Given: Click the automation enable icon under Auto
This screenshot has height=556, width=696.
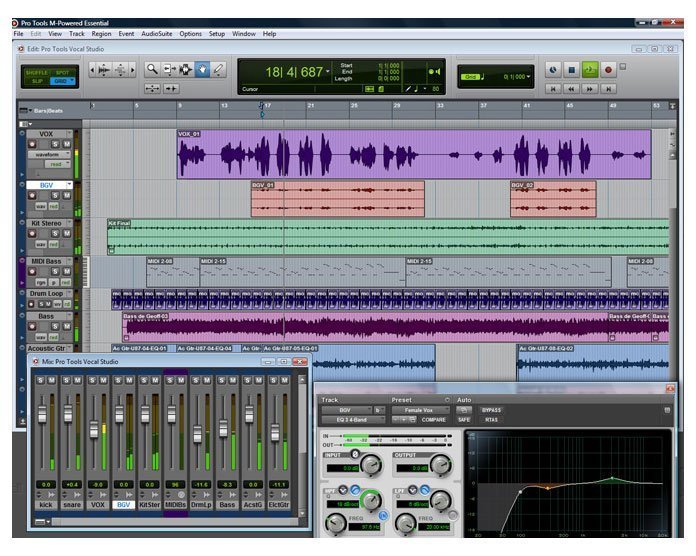Looking at the screenshot, I should (463, 410).
